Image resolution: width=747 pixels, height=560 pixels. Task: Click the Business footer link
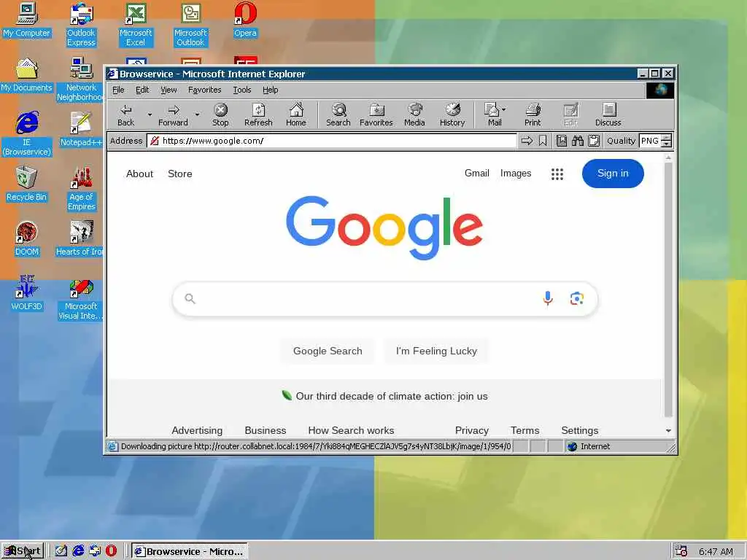click(266, 430)
